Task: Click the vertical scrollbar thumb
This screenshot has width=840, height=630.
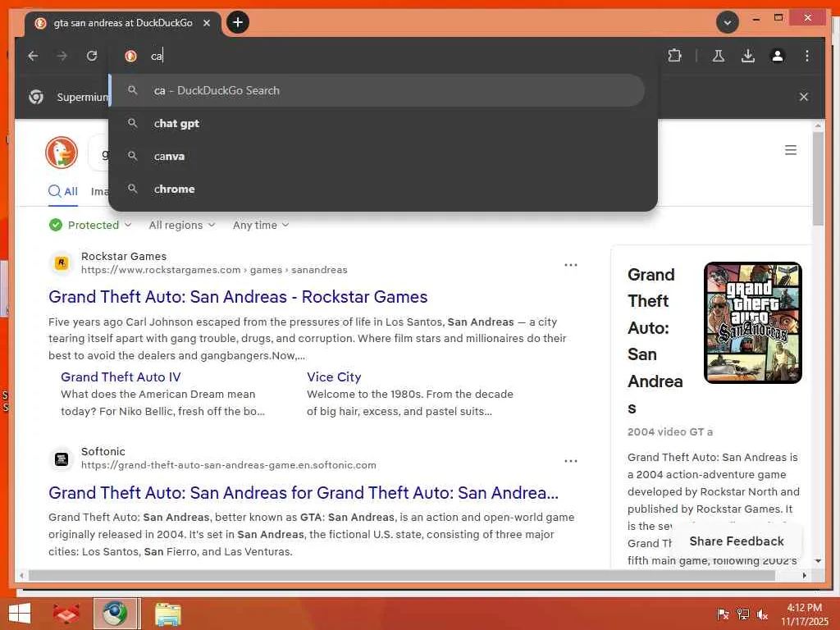Action: [818, 179]
